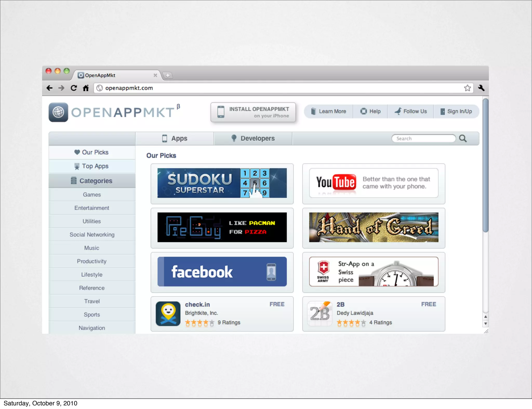Switch to the Developers tab
Screen dimensions: 532x409
253,138
